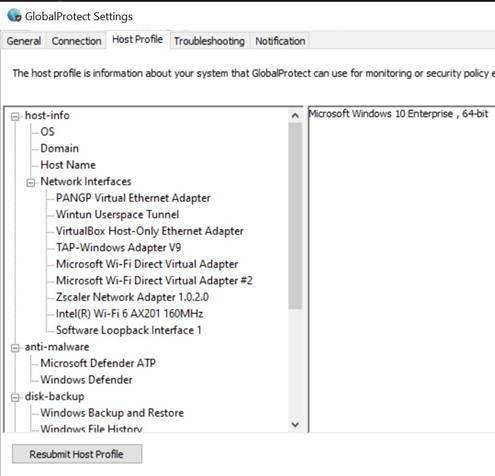Select the anti-malware label
495x476 pixels.
click(x=57, y=347)
